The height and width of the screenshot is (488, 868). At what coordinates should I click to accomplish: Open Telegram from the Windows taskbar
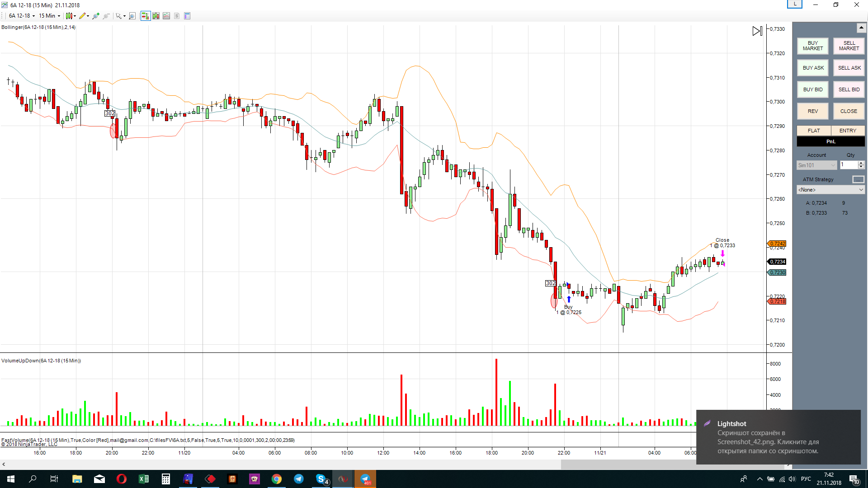299,479
